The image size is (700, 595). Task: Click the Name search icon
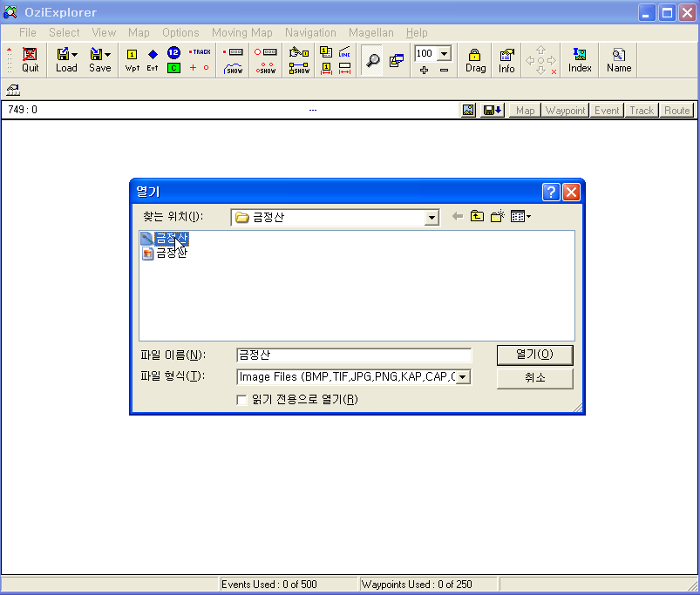(x=619, y=60)
